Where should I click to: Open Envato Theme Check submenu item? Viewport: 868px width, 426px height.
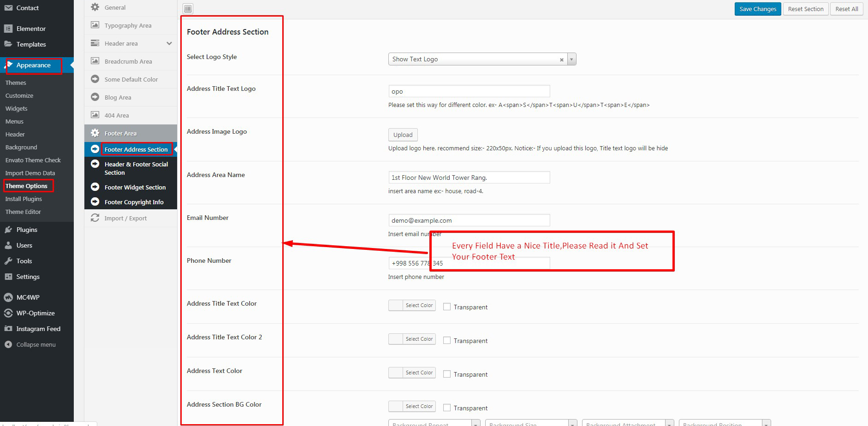pos(33,160)
